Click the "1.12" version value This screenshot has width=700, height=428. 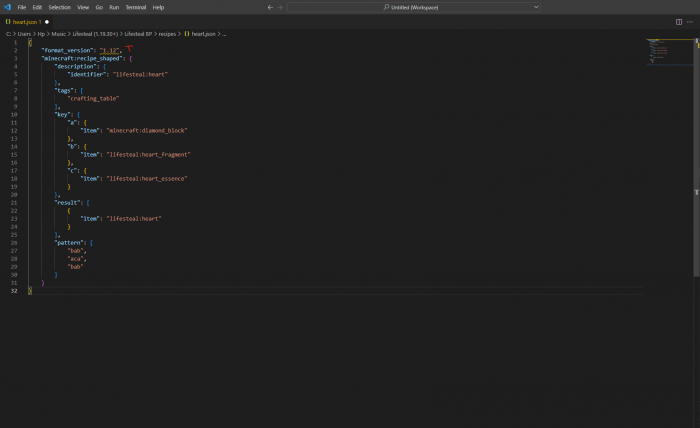pyautogui.click(x=109, y=50)
